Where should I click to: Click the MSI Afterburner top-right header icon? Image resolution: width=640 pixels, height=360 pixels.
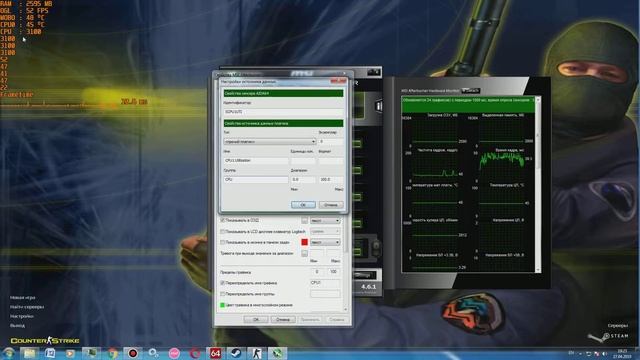373,72
